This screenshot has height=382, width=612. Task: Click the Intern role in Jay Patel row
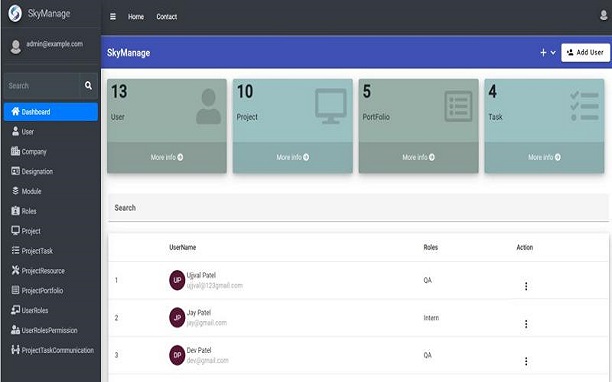[x=431, y=318]
